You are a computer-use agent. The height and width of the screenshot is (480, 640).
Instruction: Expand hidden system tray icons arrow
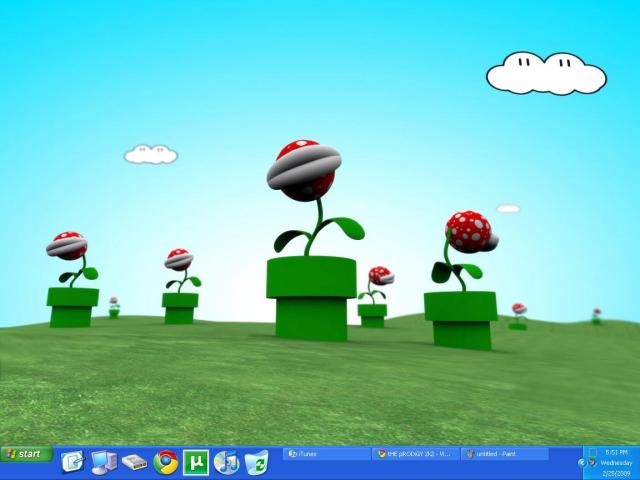point(582,463)
